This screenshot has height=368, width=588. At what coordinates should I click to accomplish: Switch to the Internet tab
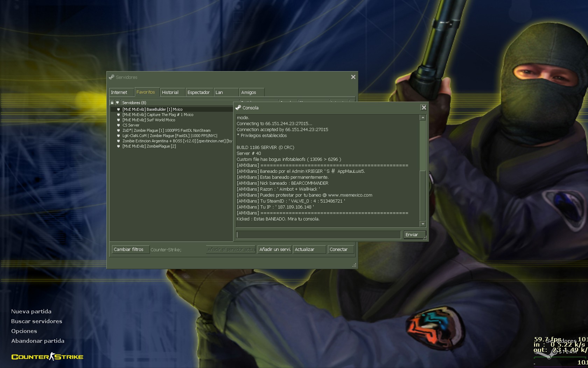click(x=121, y=93)
